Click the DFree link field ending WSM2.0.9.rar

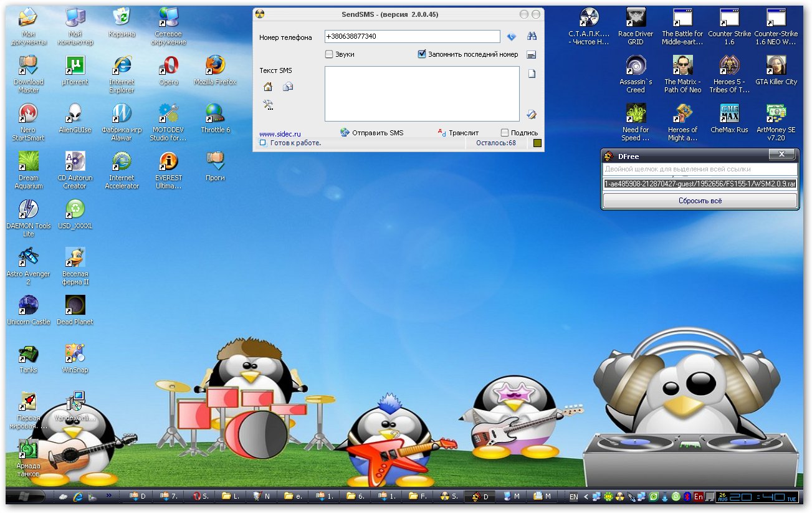point(700,184)
